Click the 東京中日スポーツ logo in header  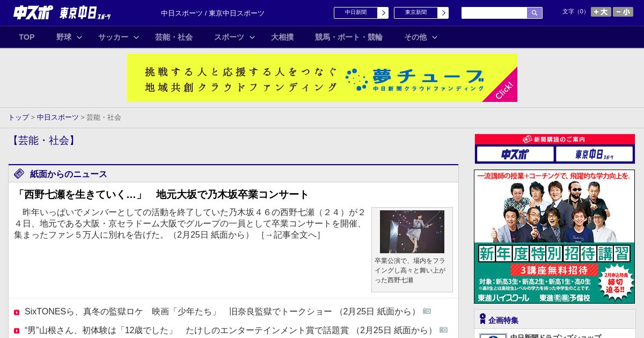point(85,13)
